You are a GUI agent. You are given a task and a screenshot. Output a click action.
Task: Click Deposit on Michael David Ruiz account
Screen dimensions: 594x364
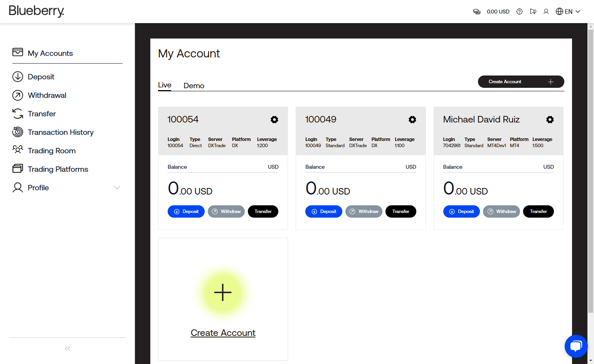461,211
